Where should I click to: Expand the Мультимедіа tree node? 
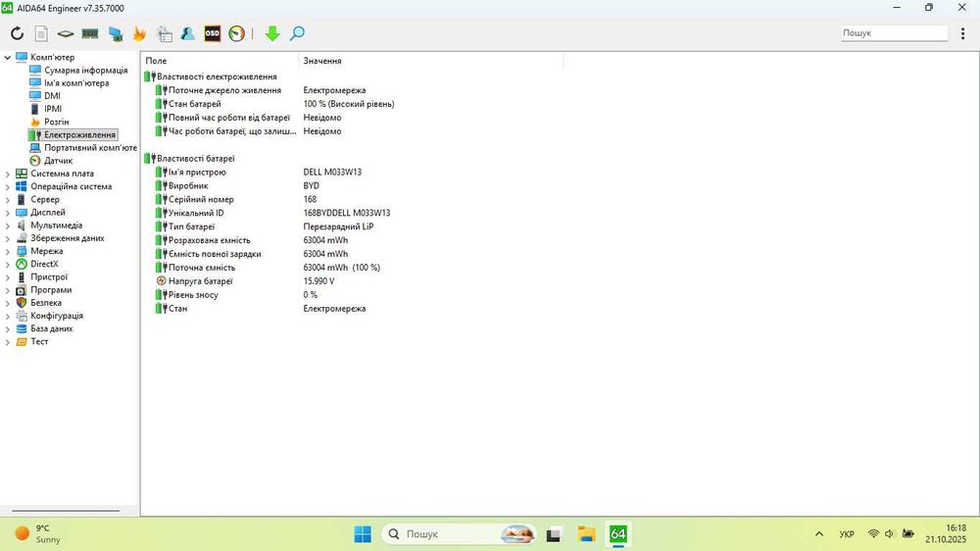tap(8, 225)
